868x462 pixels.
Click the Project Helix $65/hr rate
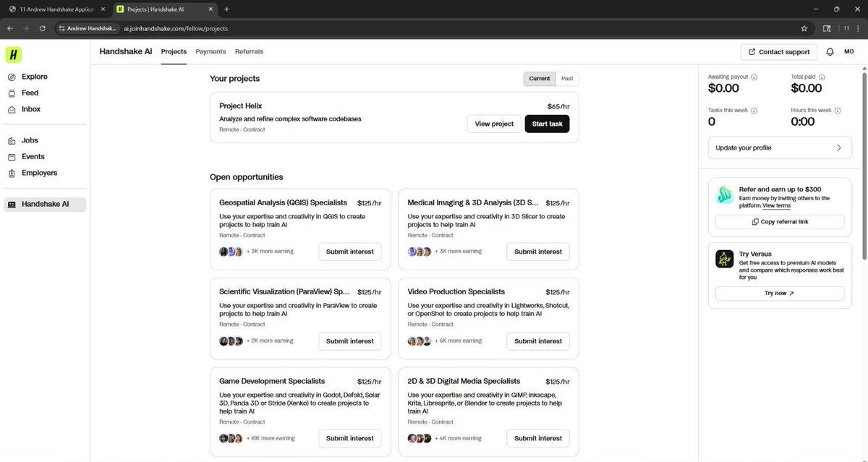tap(558, 106)
